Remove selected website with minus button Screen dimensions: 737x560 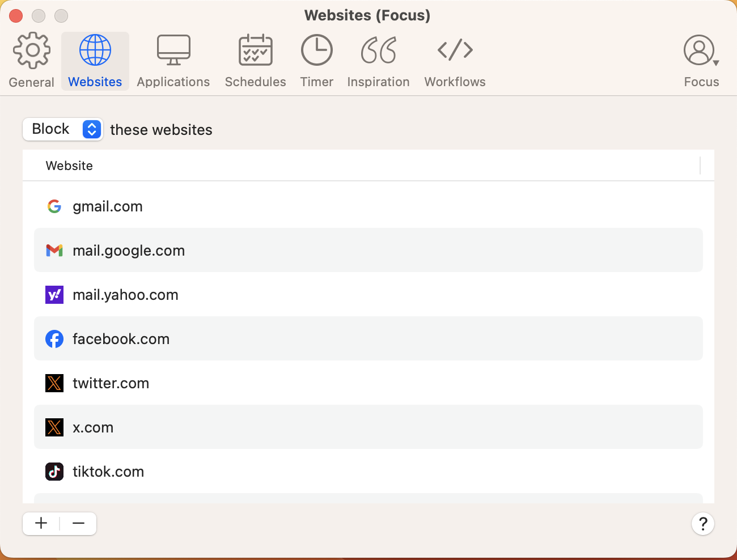point(78,523)
